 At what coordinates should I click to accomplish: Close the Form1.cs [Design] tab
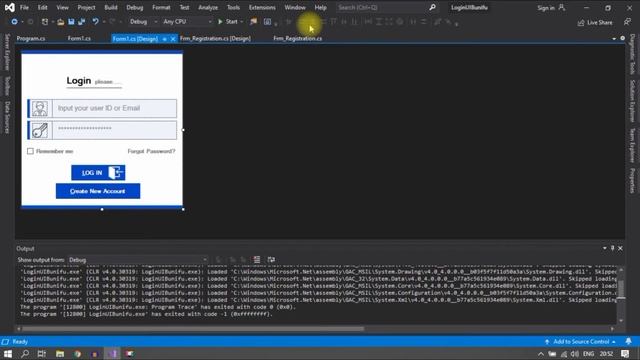pos(173,39)
